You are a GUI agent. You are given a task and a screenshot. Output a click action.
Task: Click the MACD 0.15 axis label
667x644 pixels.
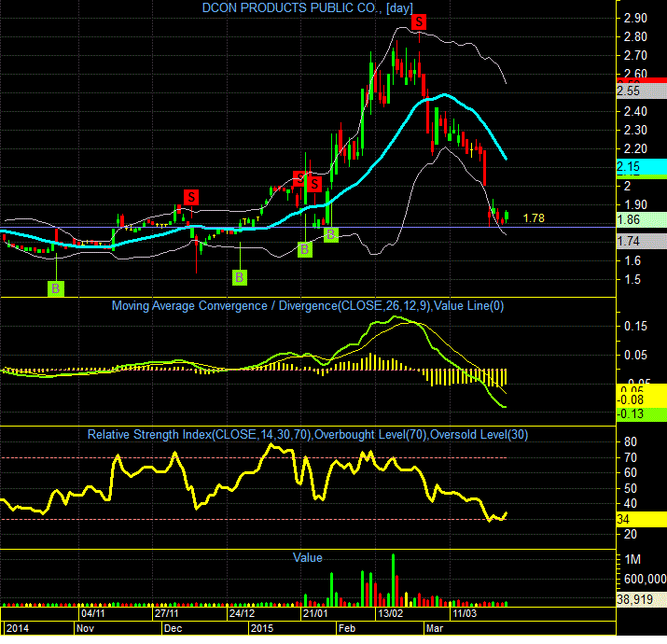(x=635, y=327)
